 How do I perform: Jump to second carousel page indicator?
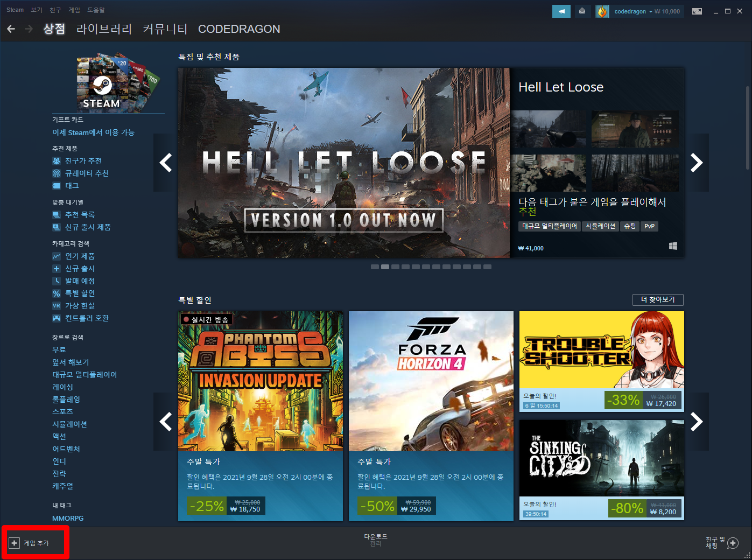coord(385,267)
